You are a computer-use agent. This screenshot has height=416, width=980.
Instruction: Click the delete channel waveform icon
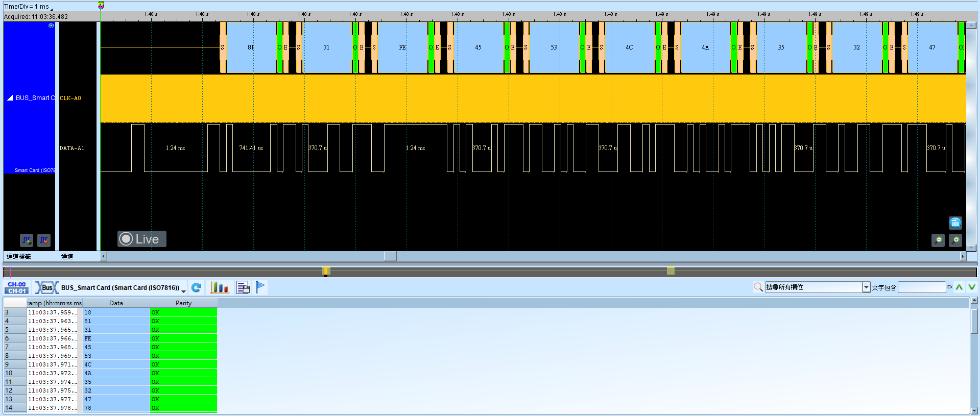44,240
